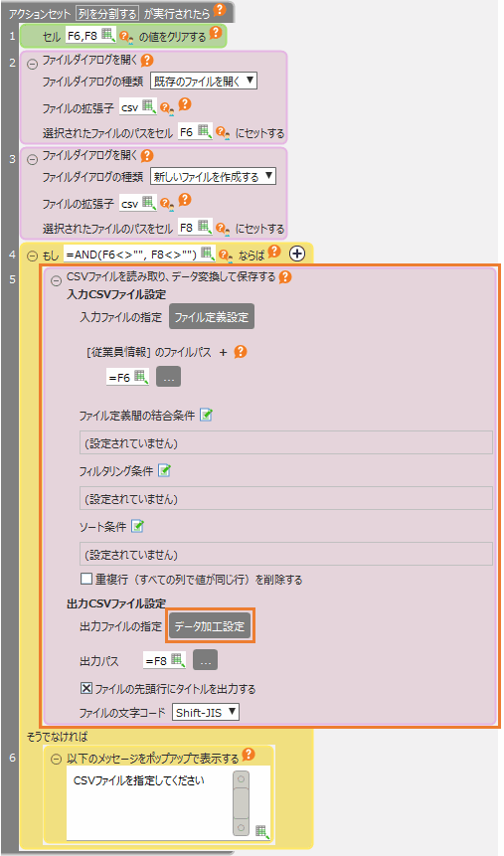
Task: Click csv extension field in step 3
Action: click(x=138, y=203)
